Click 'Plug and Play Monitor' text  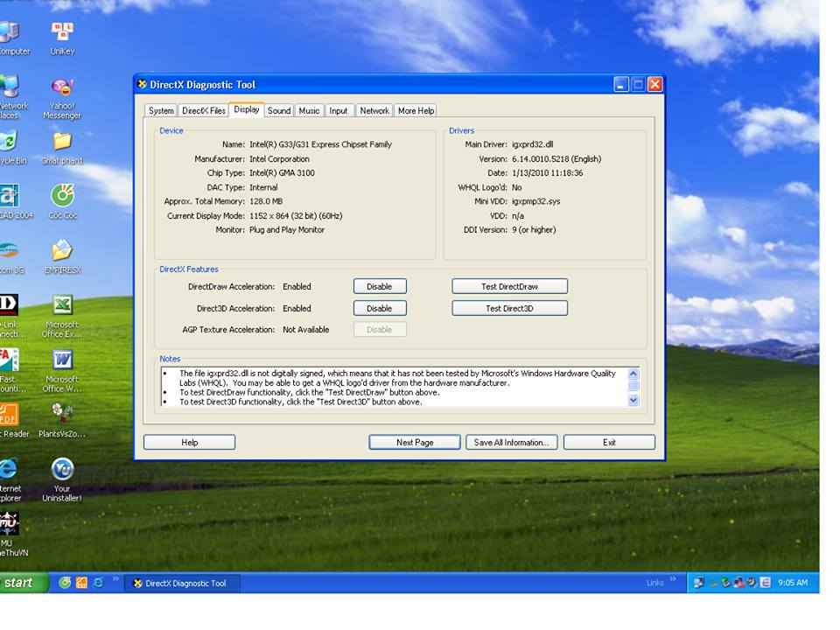[287, 230]
